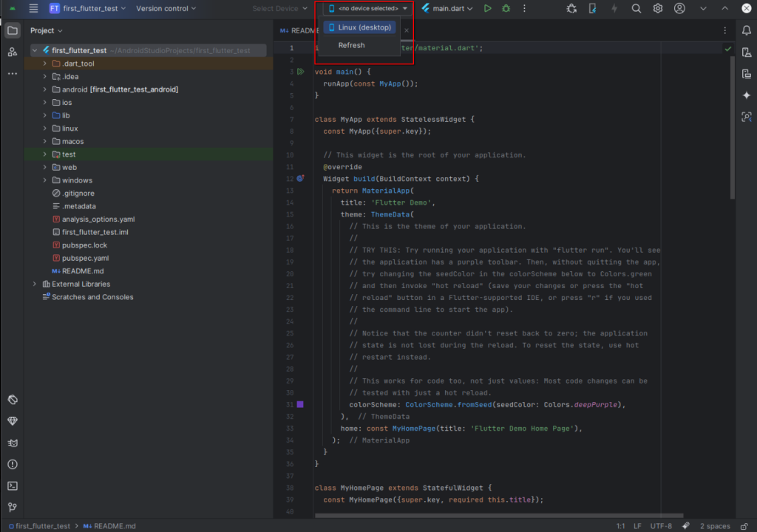Expand the windows folder chevron
Viewport: 757px width, 532px height.
tap(45, 180)
